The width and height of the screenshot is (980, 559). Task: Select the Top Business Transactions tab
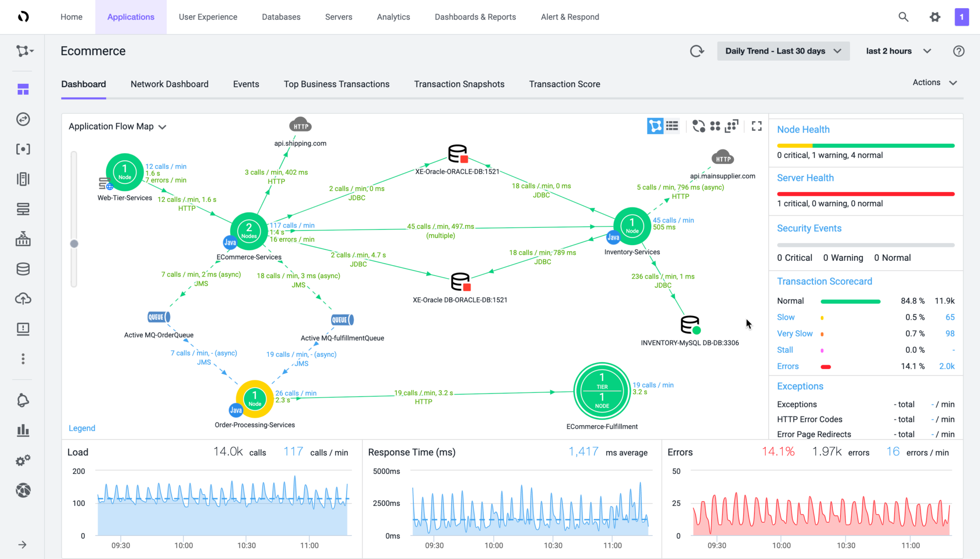(336, 83)
